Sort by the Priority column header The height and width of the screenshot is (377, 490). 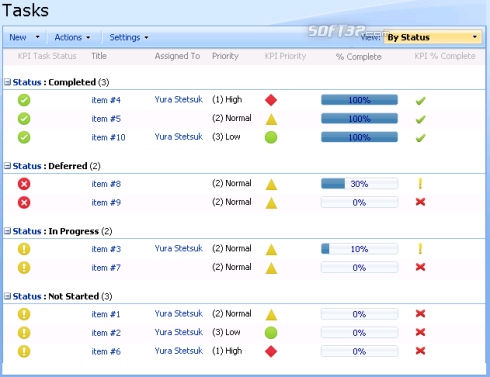point(225,56)
